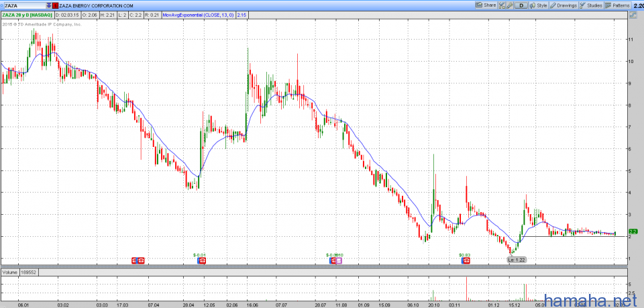Image resolution: width=644 pixels, height=308 pixels.
Task: Click the 189552 volume value
Action: pyautogui.click(x=28, y=272)
